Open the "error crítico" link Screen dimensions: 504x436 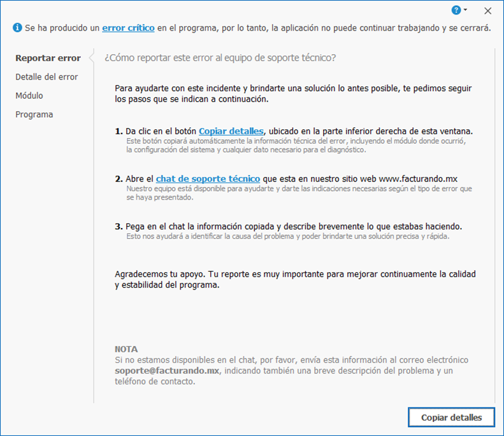(x=128, y=29)
